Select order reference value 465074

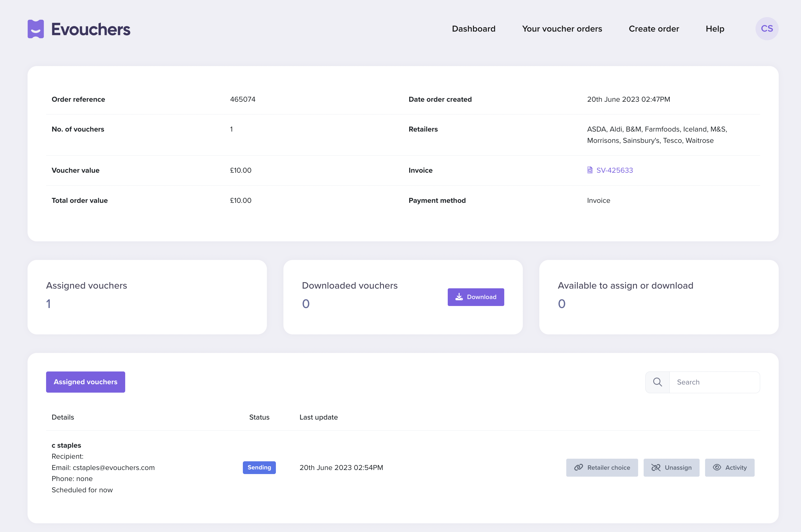coord(243,99)
